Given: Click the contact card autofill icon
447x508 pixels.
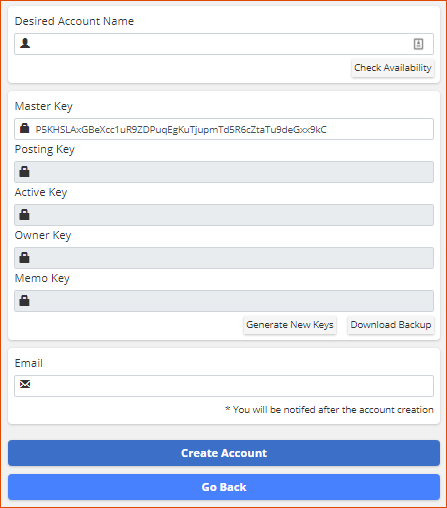Looking at the screenshot, I should [x=418, y=44].
